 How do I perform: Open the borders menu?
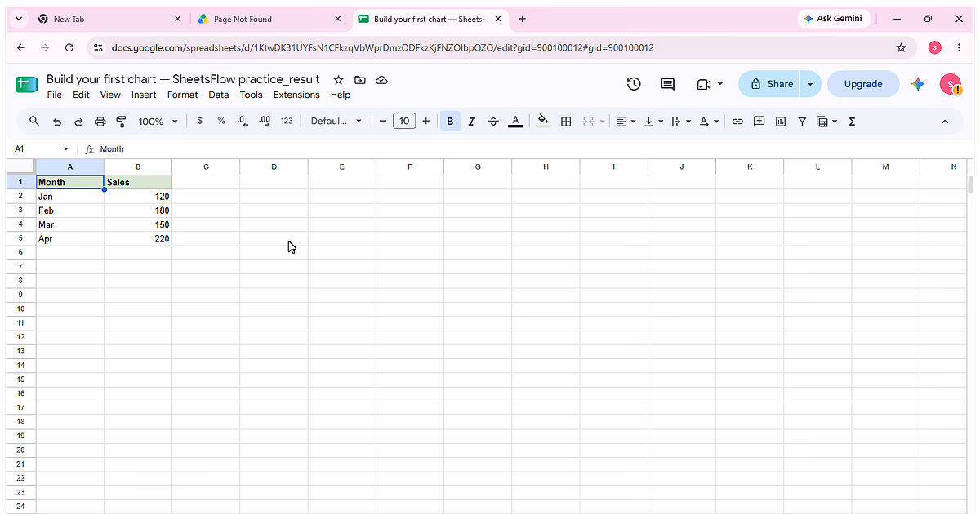566,121
